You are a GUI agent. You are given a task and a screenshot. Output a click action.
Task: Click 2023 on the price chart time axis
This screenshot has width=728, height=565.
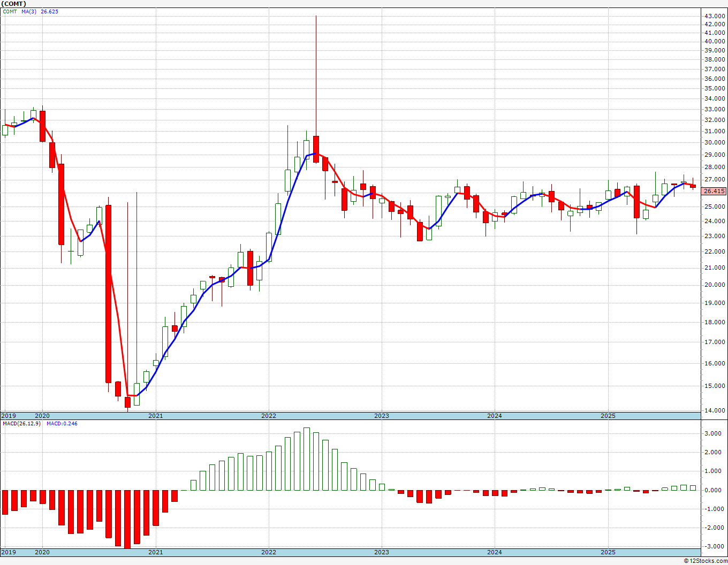(x=382, y=416)
